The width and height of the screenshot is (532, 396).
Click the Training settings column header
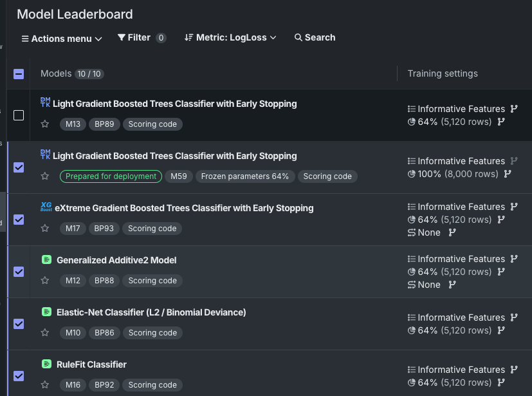tap(443, 73)
